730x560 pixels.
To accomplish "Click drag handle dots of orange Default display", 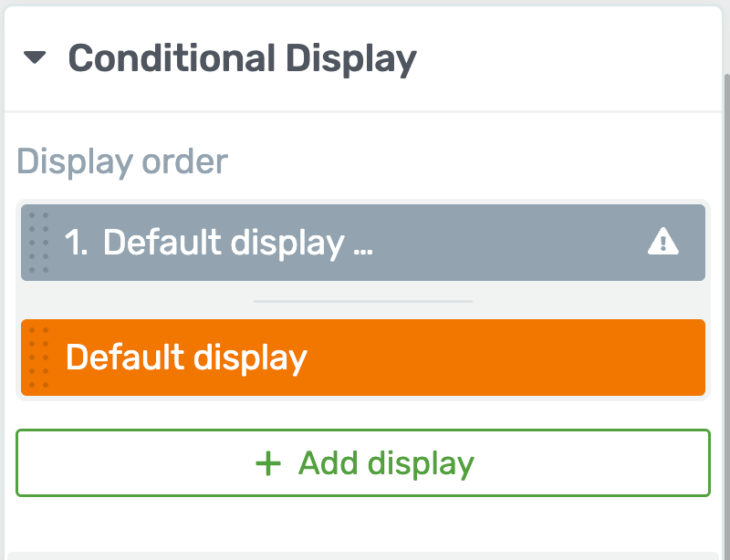I will (38, 358).
